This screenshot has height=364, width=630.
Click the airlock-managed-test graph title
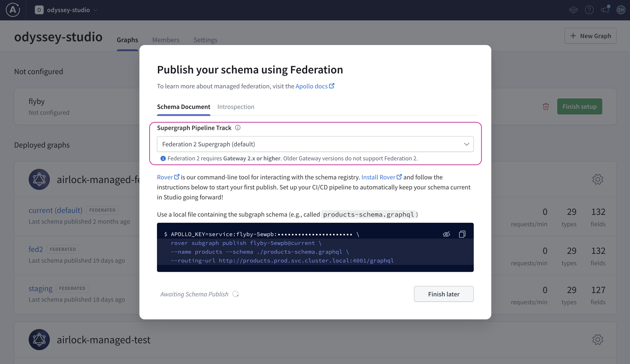104,340
